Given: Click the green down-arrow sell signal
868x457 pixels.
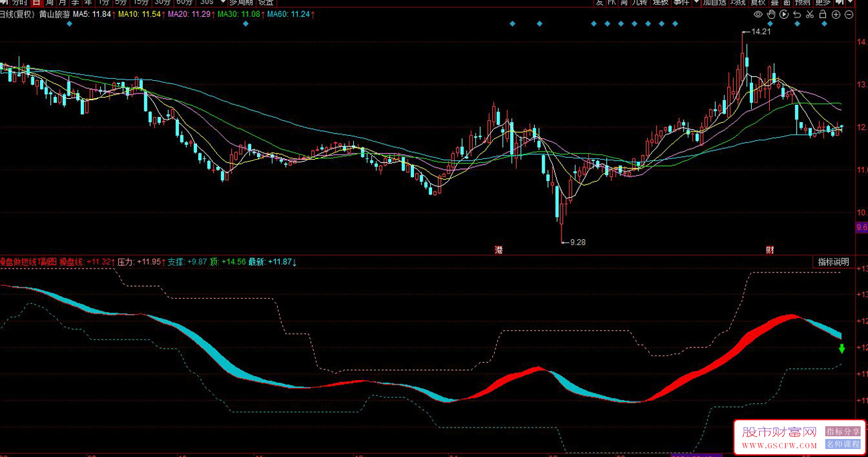Looking at the screenshot, I should [x=842, y=349].
